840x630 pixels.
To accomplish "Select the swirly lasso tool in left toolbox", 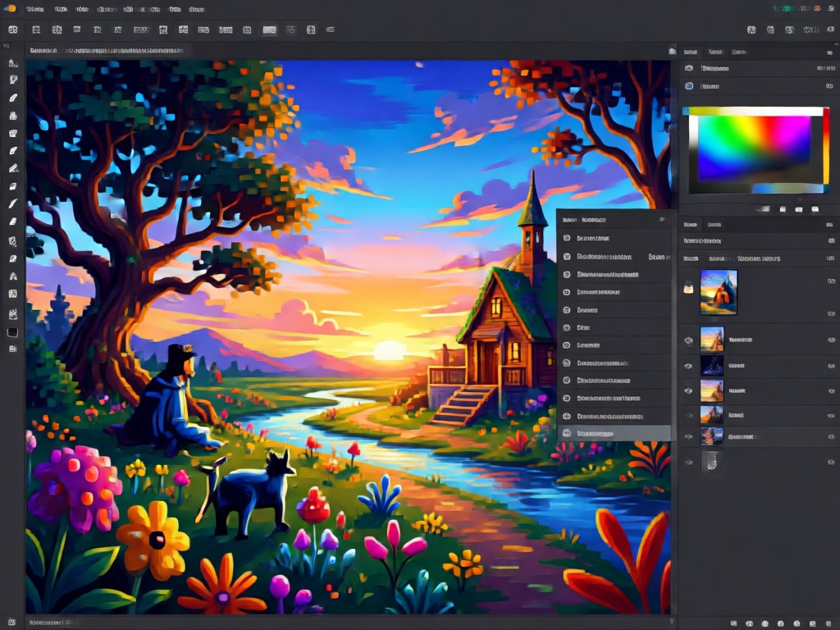I will (13, 241).
